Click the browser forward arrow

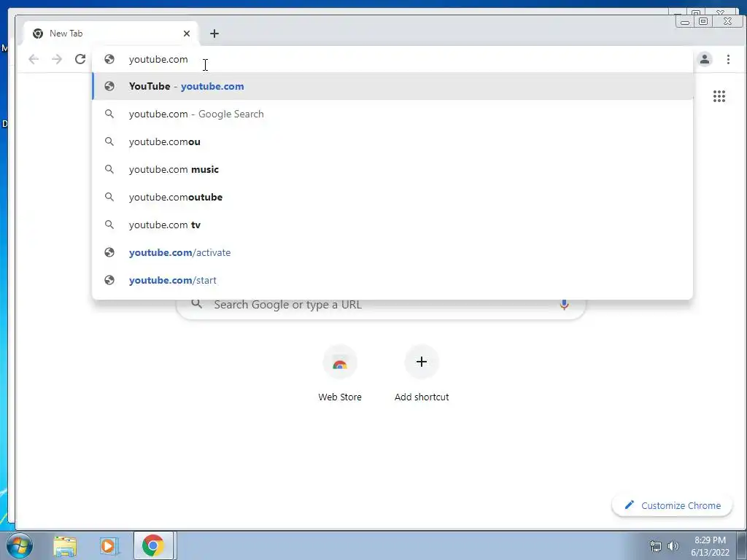[x=57, y=59]
